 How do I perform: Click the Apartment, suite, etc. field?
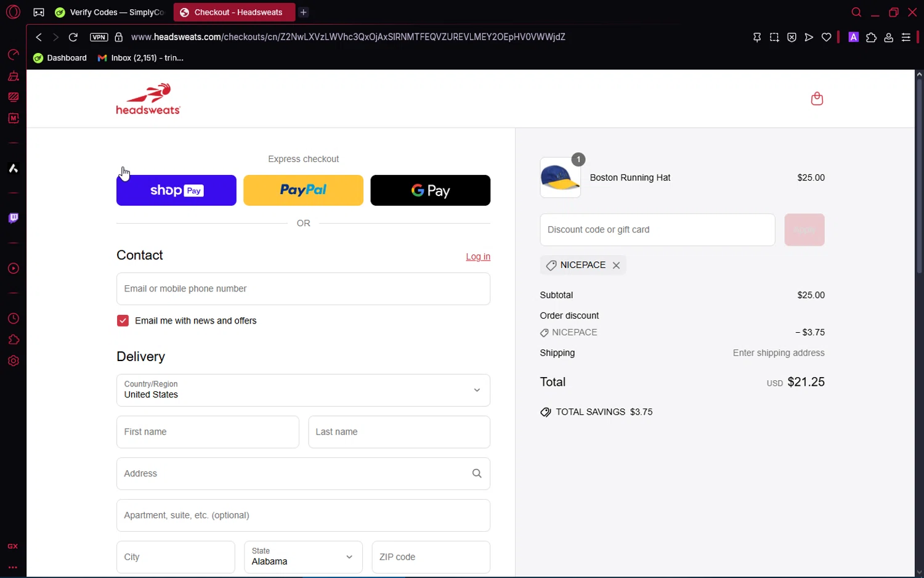303,516
